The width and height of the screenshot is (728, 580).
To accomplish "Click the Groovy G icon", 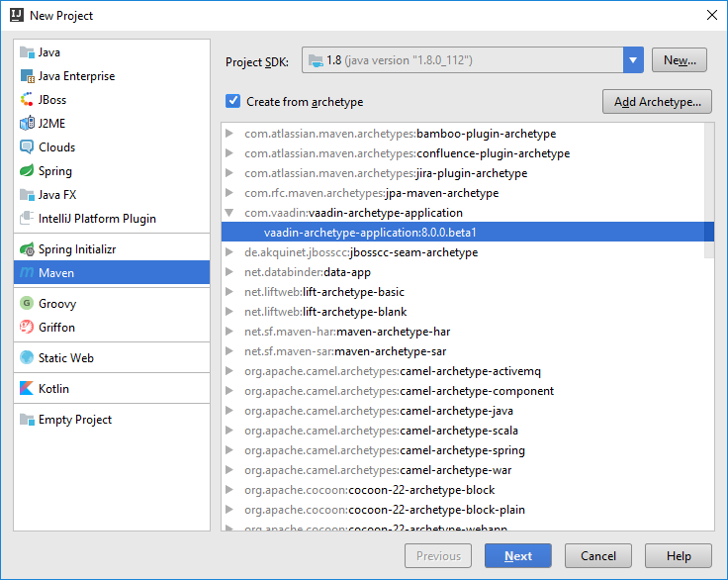I will coord(27,304).
